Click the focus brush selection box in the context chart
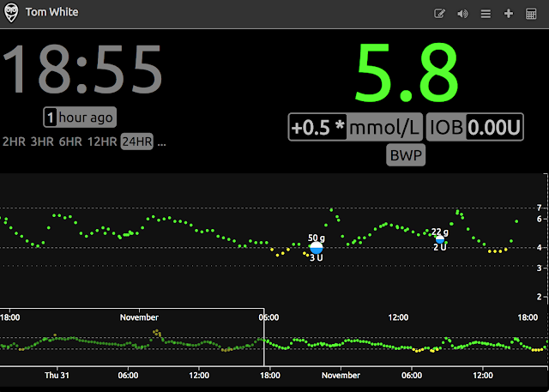549x392 pixels. [x=132, y=337]
